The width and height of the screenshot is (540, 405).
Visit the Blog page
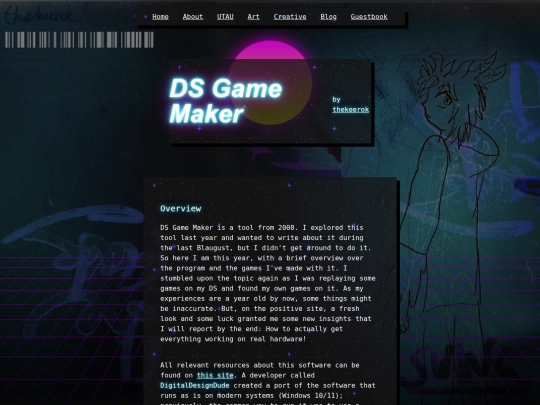tap(328, 17)
